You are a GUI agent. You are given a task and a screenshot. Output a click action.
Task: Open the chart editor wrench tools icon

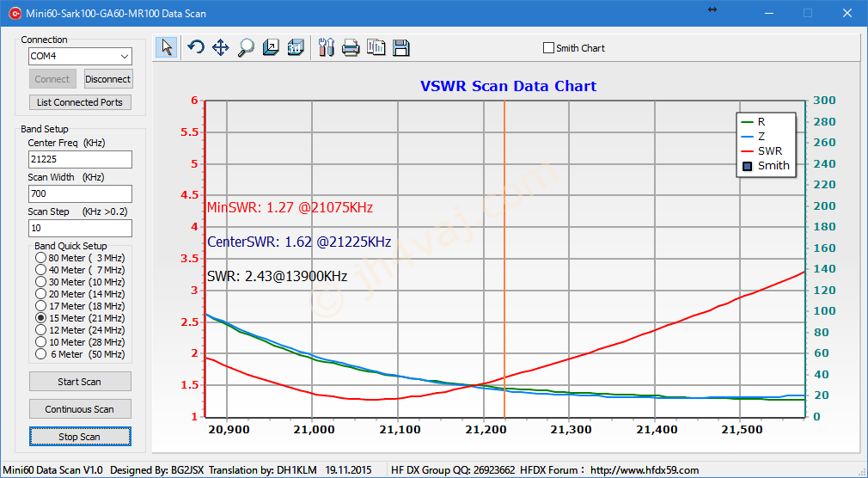pos(326,47)
